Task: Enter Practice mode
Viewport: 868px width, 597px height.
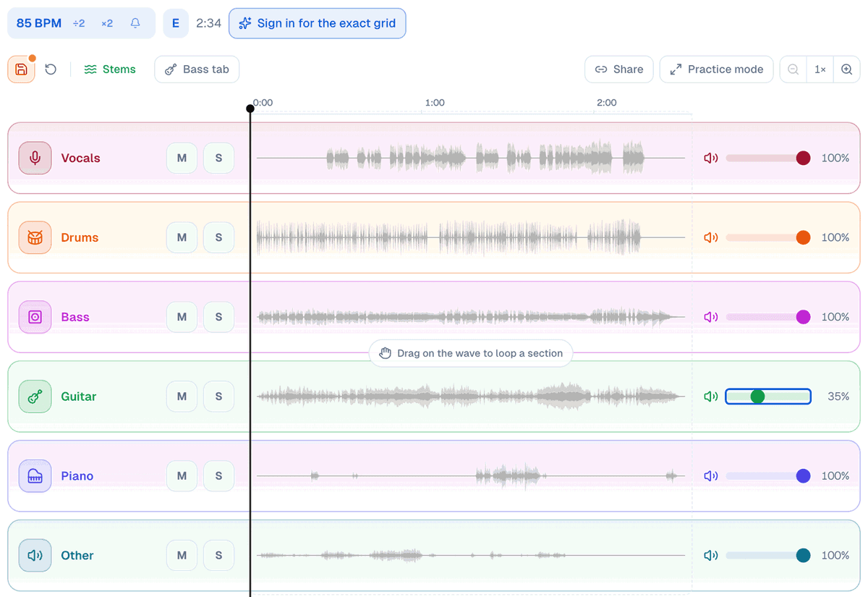Action: tap(716, 69)
